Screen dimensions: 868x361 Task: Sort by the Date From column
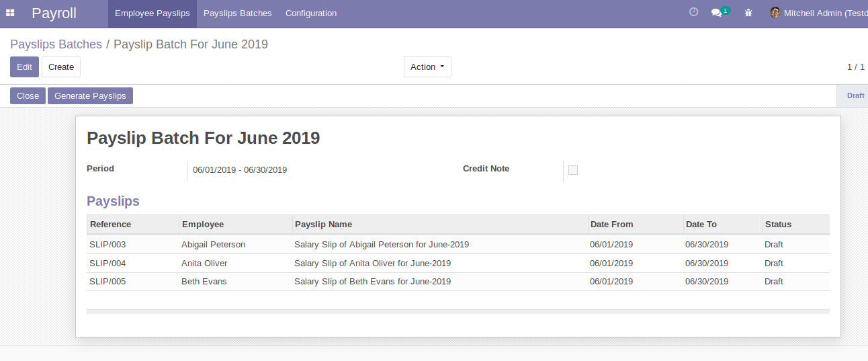pos(611,225)
